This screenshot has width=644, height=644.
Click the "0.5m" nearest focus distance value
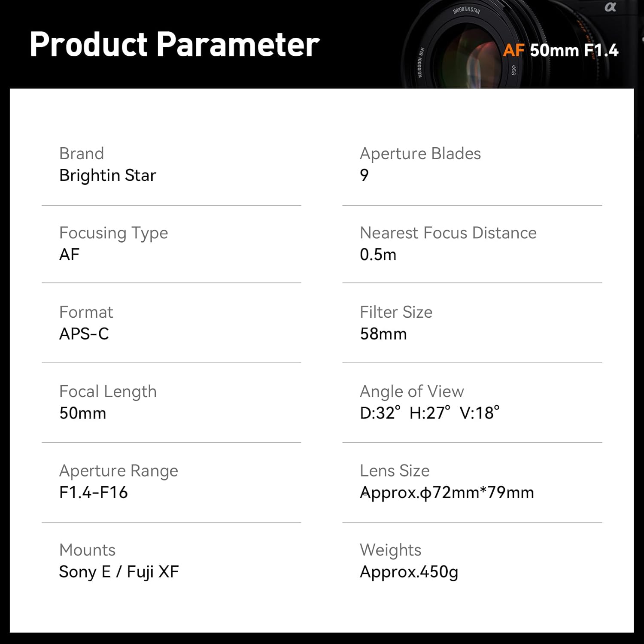[378, 255]
